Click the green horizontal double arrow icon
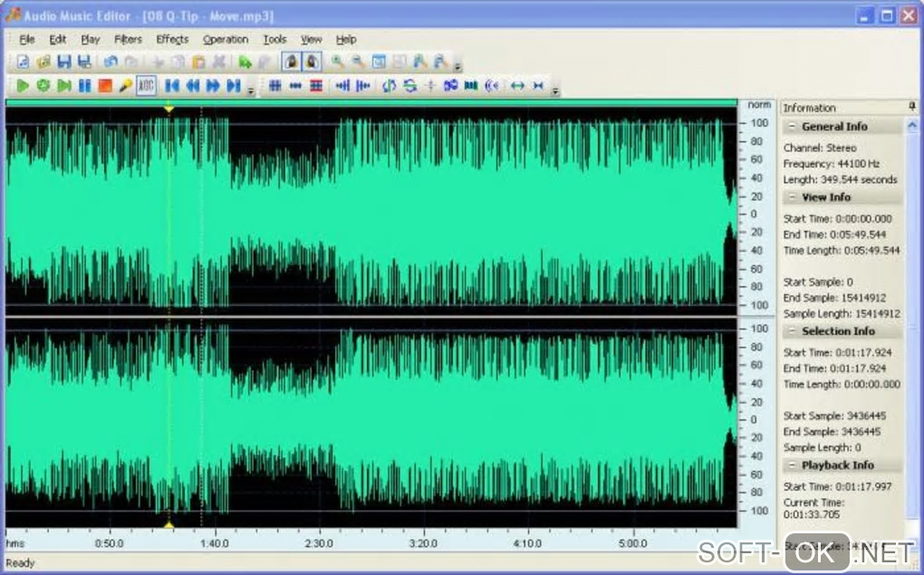 (516, 86)
